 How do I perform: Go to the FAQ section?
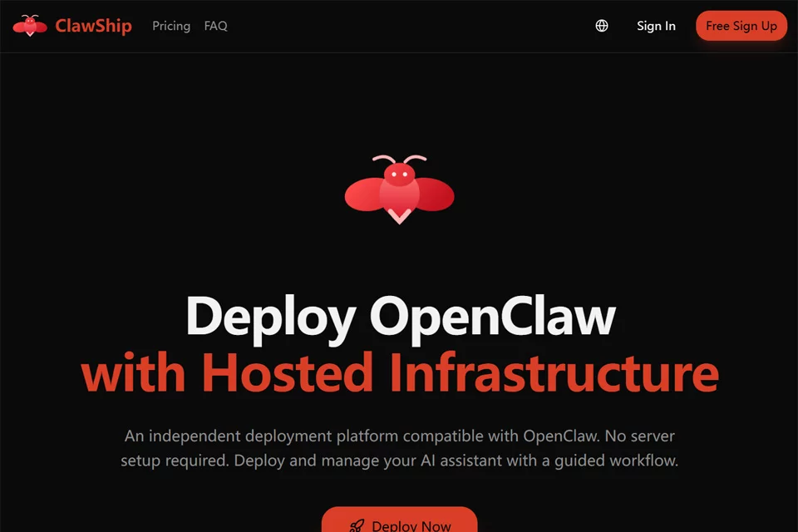point(216,26)
